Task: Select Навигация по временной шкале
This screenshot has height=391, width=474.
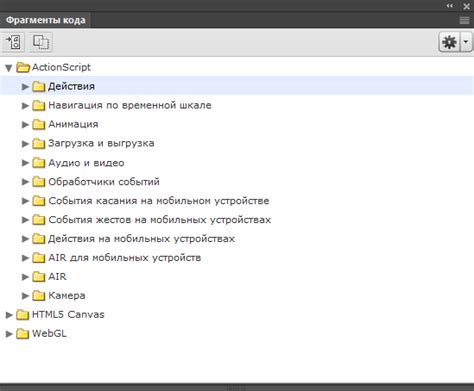Action: 130,105
